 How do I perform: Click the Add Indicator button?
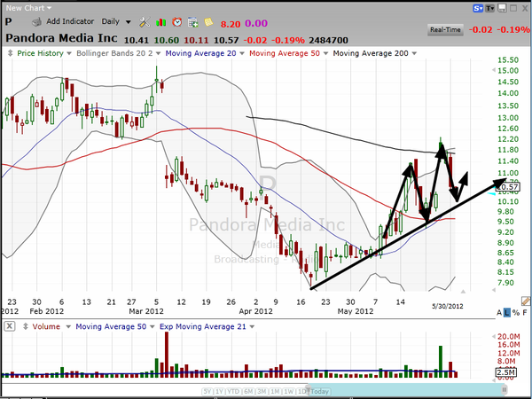[70, 21]
